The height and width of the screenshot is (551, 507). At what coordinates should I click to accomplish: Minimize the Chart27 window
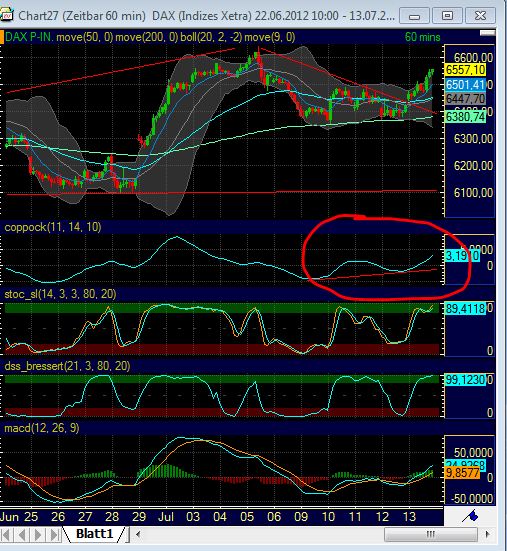click(x=414, y=16)
